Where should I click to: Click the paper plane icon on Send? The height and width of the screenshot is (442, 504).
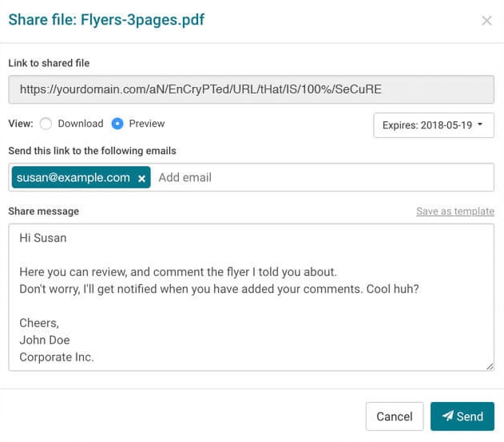(447, 416)
